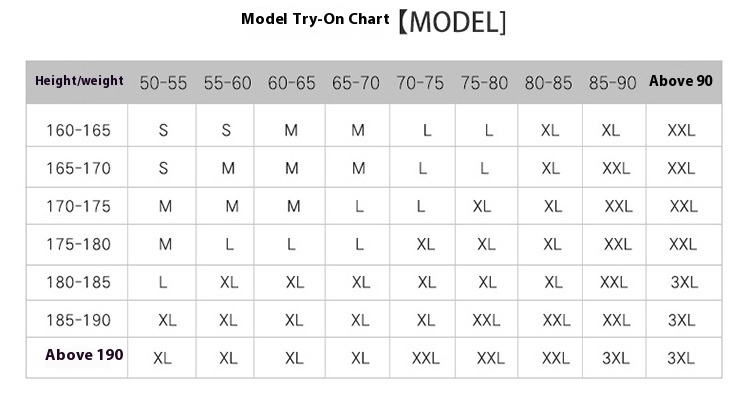Click the 170-175 height row label

(x=79, y=206)
